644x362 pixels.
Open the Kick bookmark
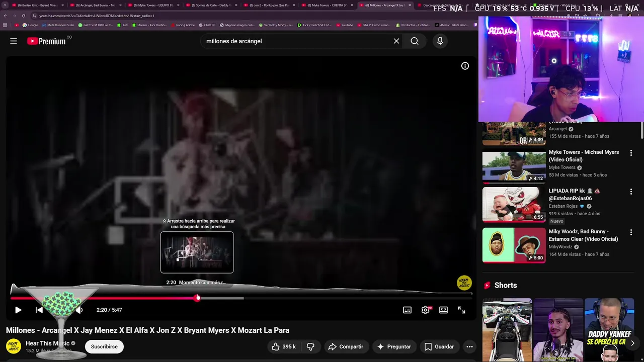pyautogui.click(x=122, y=25)
